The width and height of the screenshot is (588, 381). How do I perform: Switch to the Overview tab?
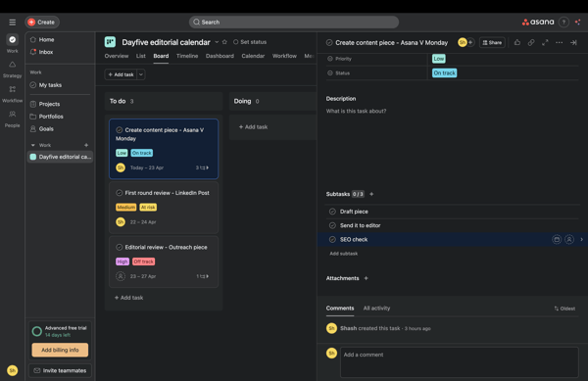pyautogui.click(x=117, y=56)
